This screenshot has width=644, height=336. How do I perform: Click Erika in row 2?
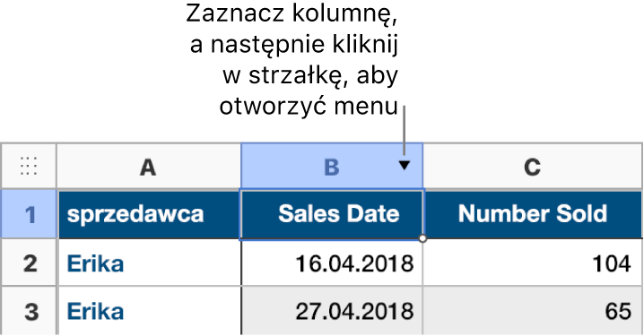click(95, 263)
